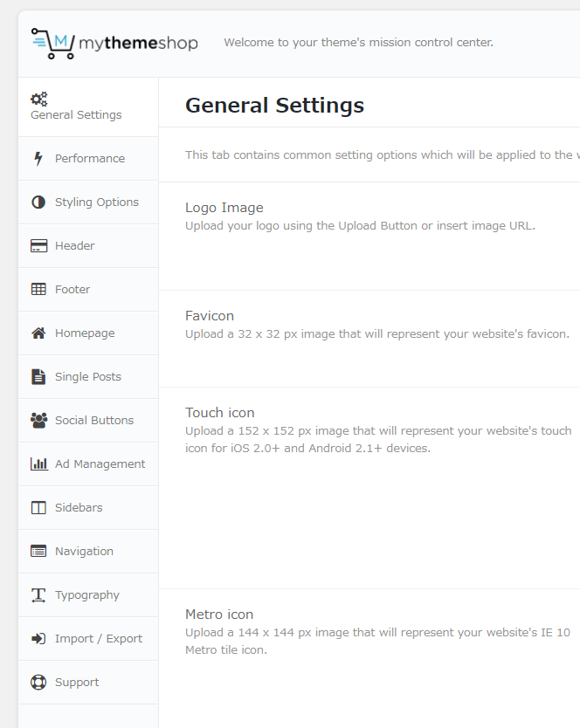Click the lifebuoy Support icon
Viewport: 580px width, 728px height.
pyautogui.click(x=38, y=682)
